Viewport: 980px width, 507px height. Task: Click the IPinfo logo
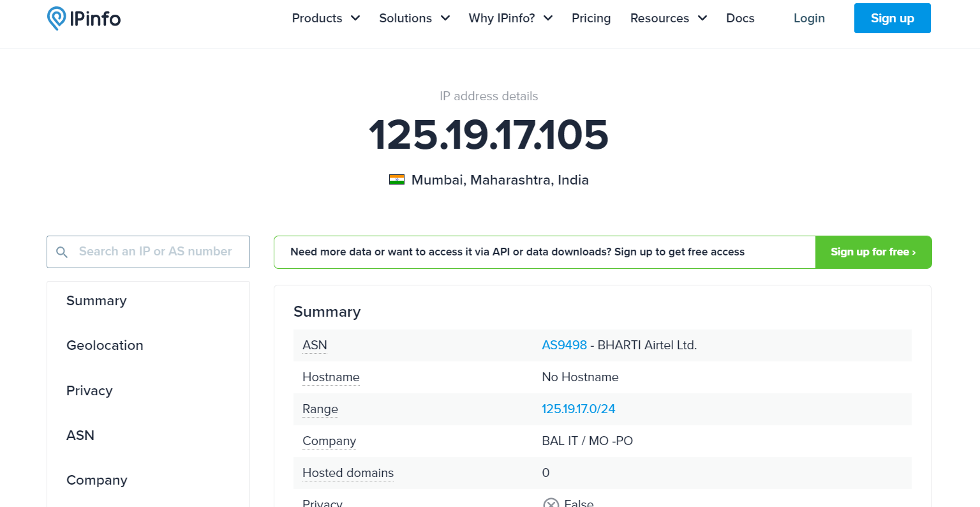click(84, 19)
